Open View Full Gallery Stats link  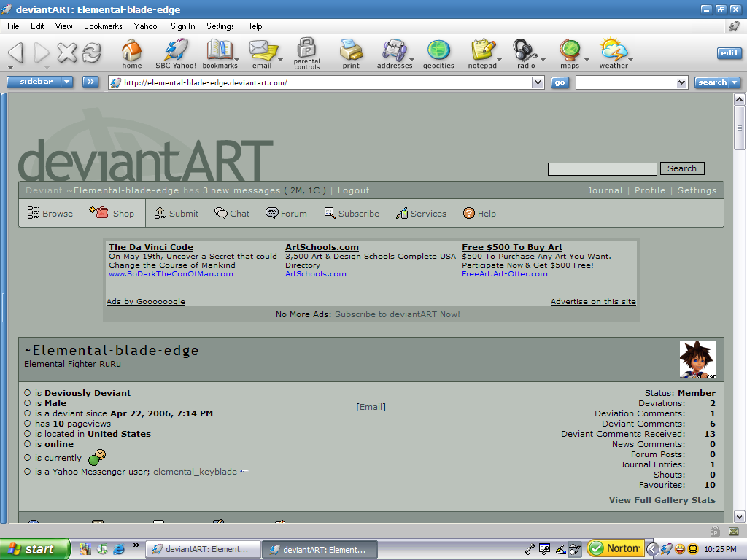tap(662, 500)
